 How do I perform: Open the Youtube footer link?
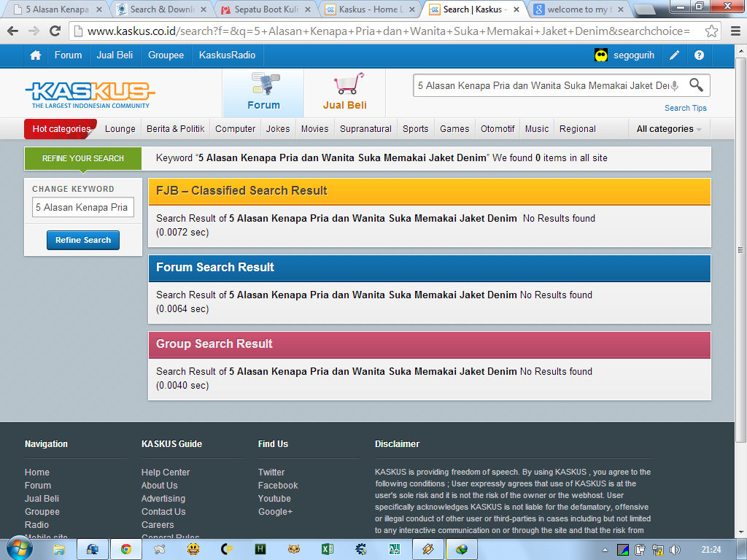pos(274,499)
